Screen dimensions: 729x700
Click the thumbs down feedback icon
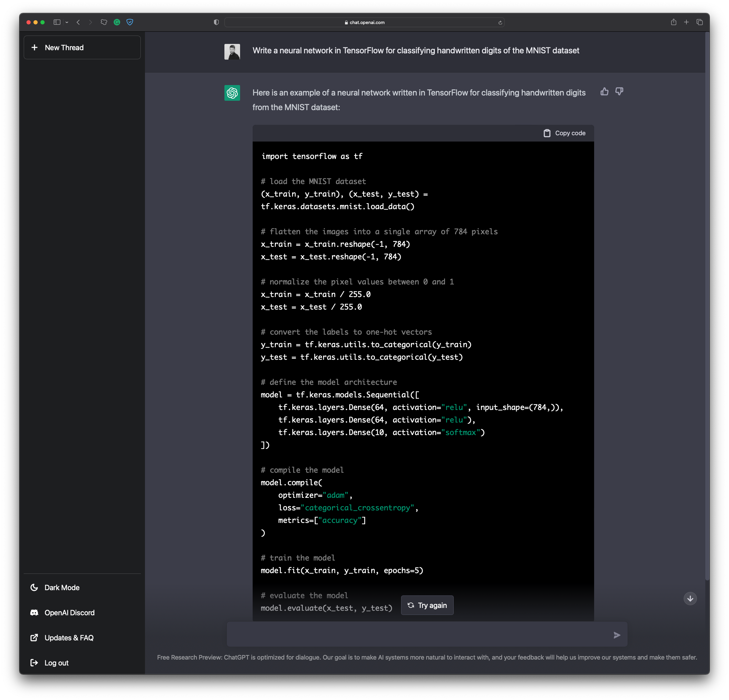[619, 92]
